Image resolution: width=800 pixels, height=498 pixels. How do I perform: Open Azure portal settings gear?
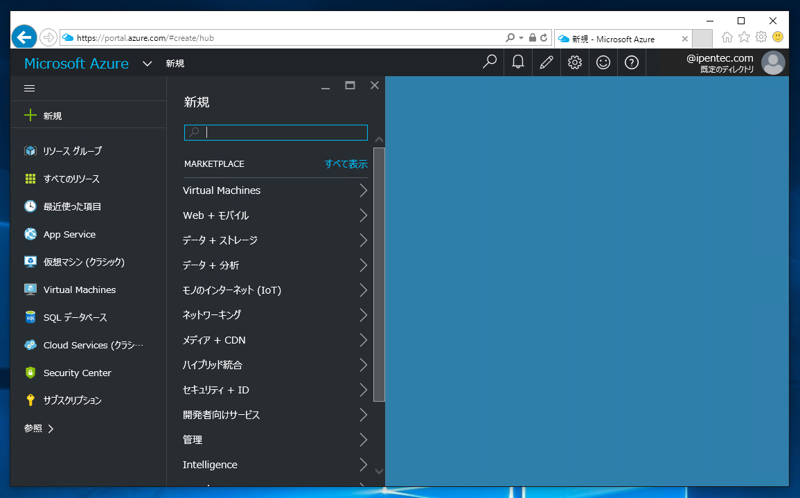click(x=575, y=62)
